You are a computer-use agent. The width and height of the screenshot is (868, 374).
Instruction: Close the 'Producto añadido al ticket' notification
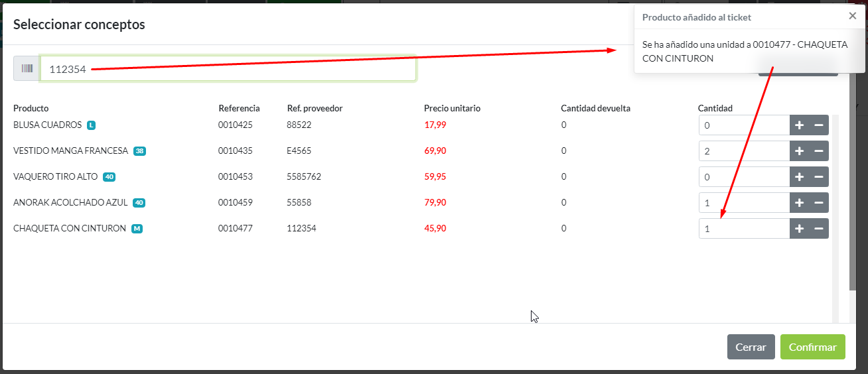(x=852, y=16)
